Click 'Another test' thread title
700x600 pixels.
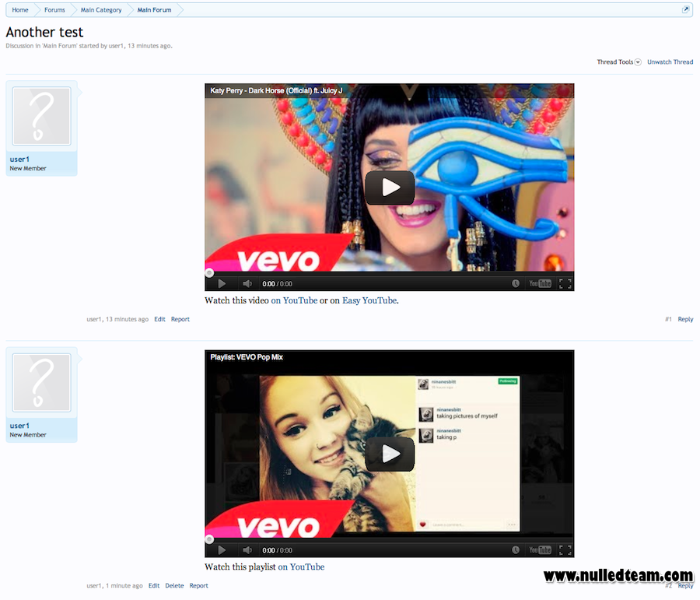[44, 32]
